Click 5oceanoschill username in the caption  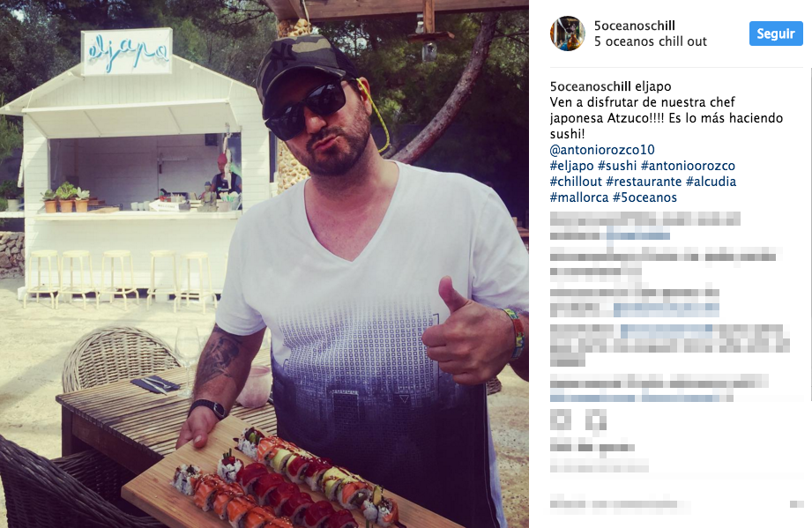point(590,86)
